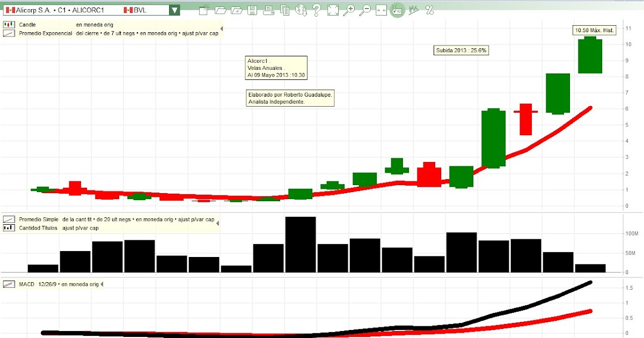Open help with the question mark icon
Image resolution: width=644 pixels, height=338 pixels.
[317, 10]
